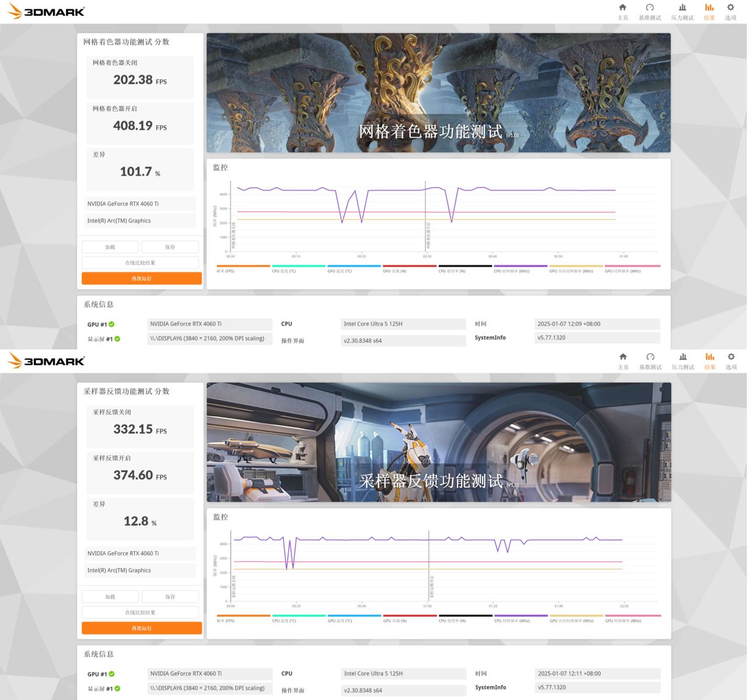Click Intel Core Ultra 5 125H in mesh shader window
Screen dimensions: 747x700
[x=403, y=324]
